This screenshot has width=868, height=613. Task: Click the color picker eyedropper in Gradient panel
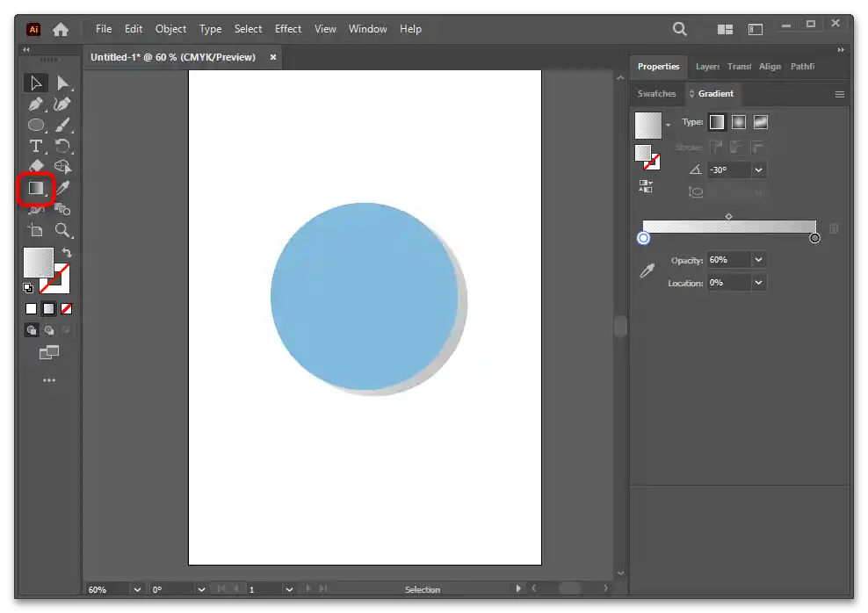[647, 271]
